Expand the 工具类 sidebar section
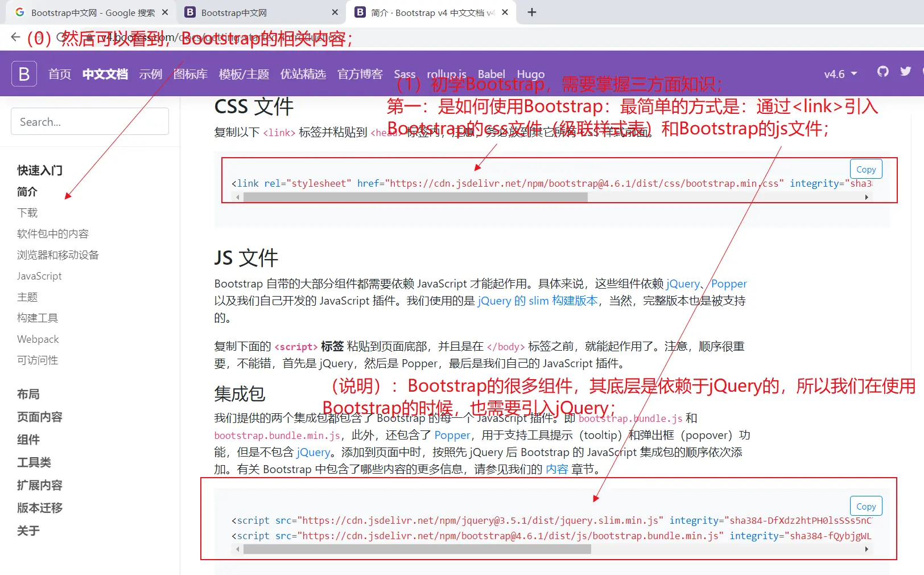This screenshot has height=575, width=924. [34, 462]
